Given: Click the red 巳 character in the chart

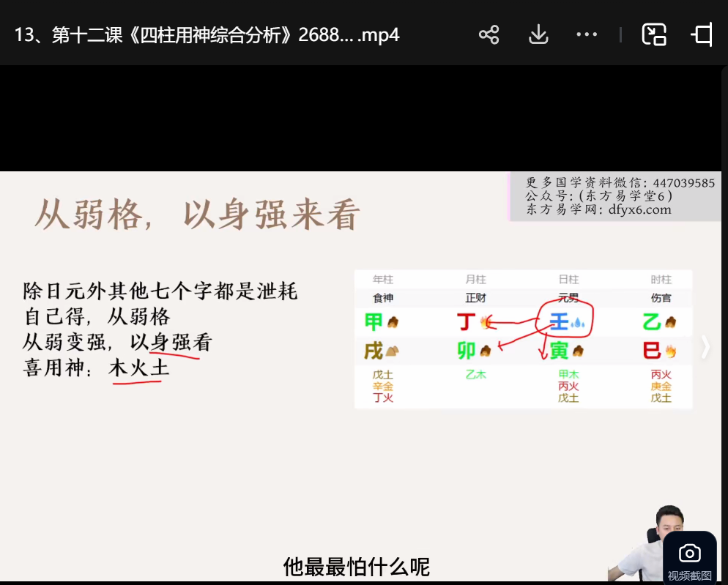Looking at the screenshot, I should click(652, 351).
